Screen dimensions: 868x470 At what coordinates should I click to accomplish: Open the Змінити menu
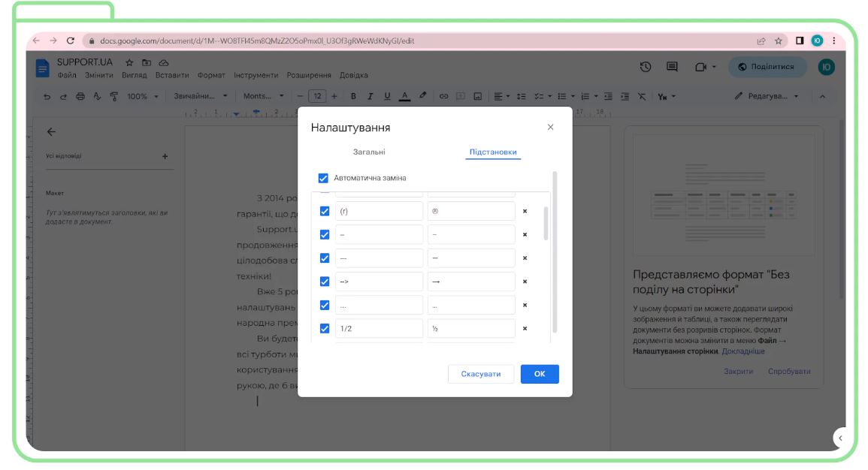coord(99,75)
